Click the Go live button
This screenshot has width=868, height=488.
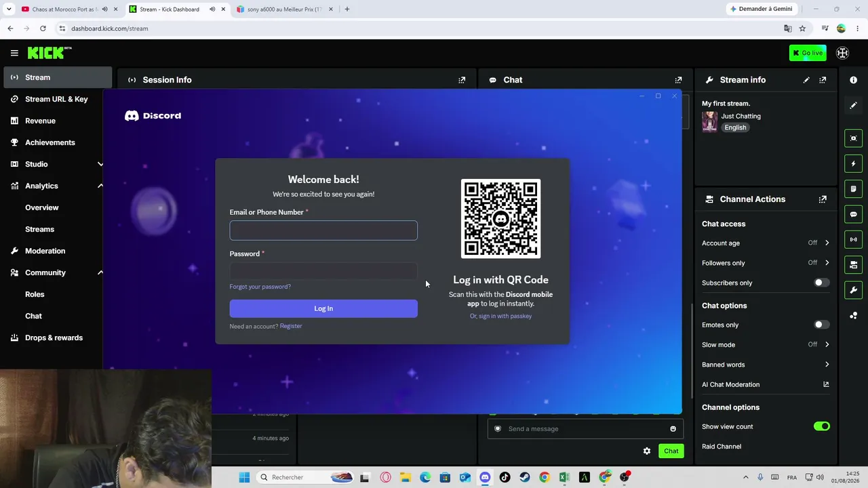808,53
